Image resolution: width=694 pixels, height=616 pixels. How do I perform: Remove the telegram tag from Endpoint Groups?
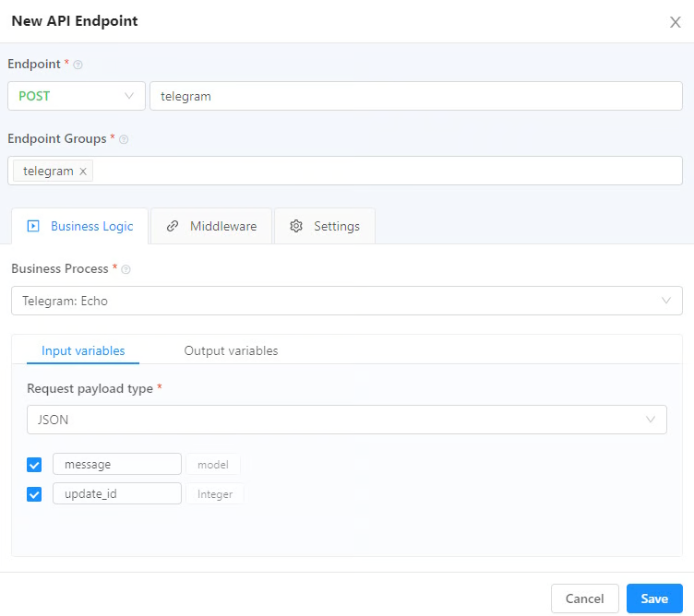tap(83, 172)
